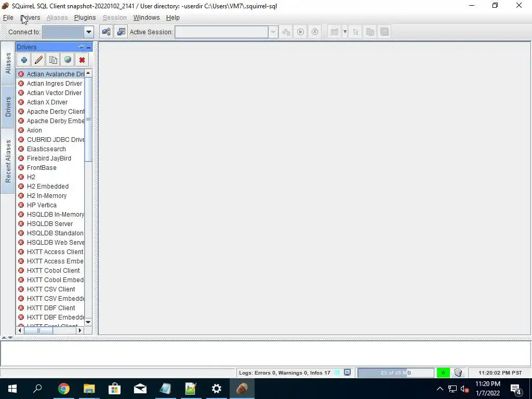Open the dropdown arrow beside the disabled window icon
The image size is (532, 399).
coord(345,32)
